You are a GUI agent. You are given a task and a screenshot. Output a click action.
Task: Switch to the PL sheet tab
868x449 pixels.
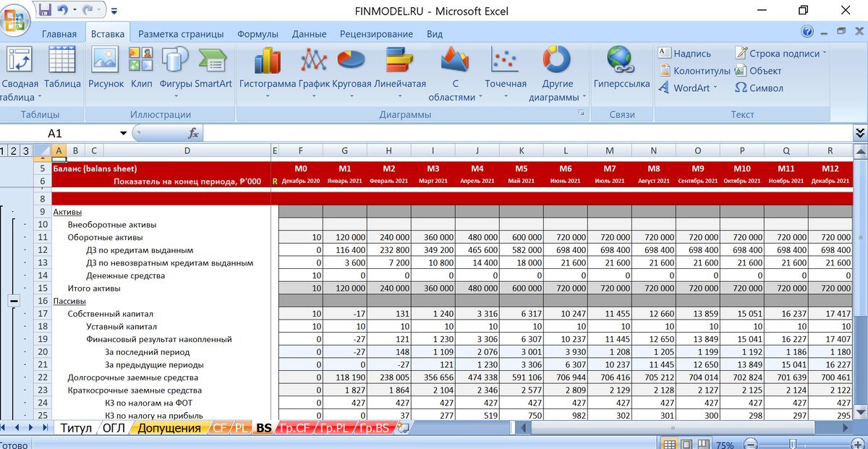[240, 428]
